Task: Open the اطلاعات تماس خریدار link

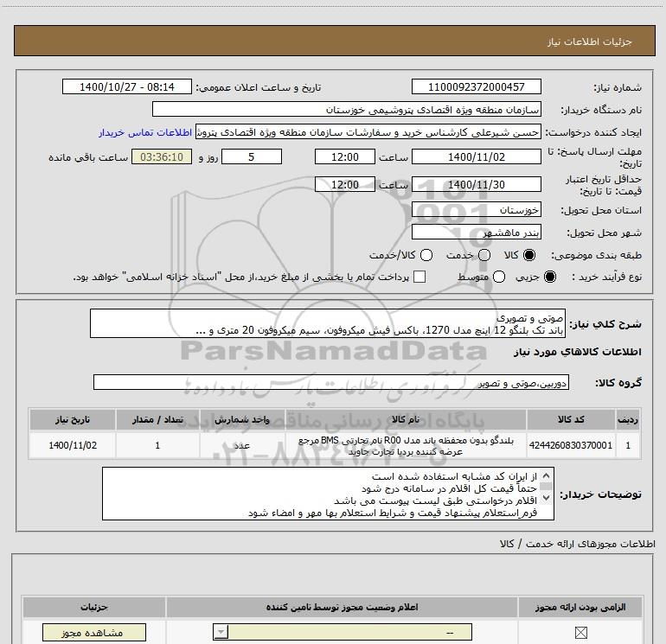Action: tap(145, 132)
